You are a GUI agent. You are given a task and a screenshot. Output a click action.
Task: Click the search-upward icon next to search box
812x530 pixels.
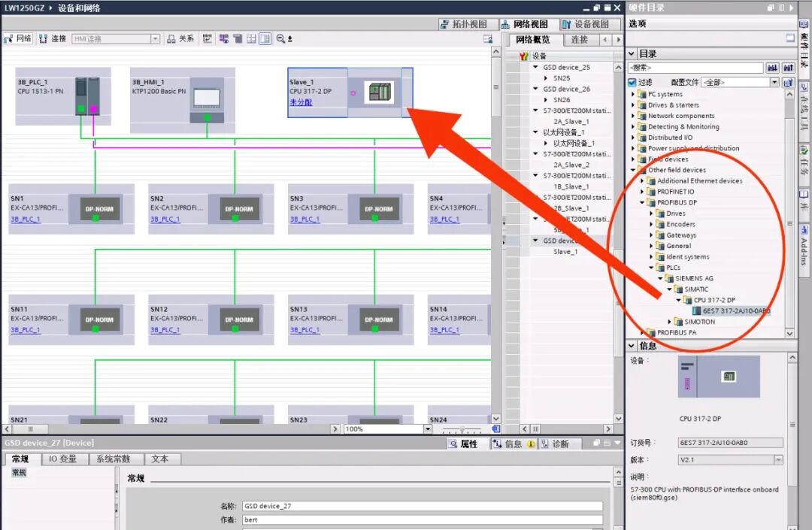tap(788, 68)
